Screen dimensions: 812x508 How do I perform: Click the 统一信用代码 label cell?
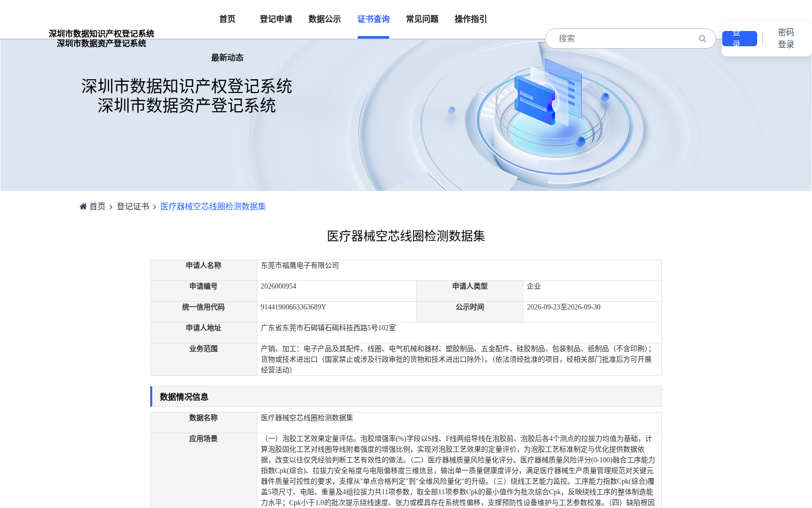[204, 312]
